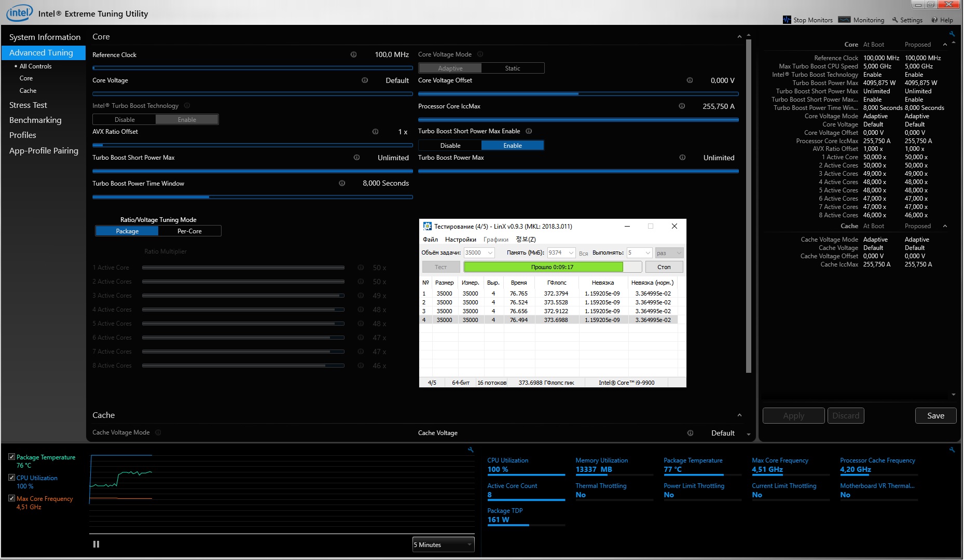Click the Intel logo icon
Screen dimensions: 964x560
pyautogui.click(x=20, y=12)
